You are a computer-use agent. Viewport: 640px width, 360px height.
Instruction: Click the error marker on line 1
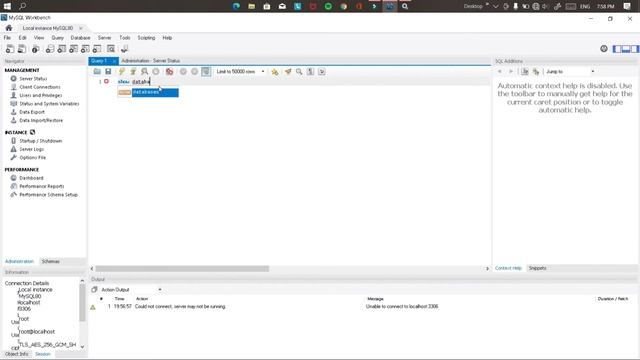pyautogui.click(x=107, y=82)
